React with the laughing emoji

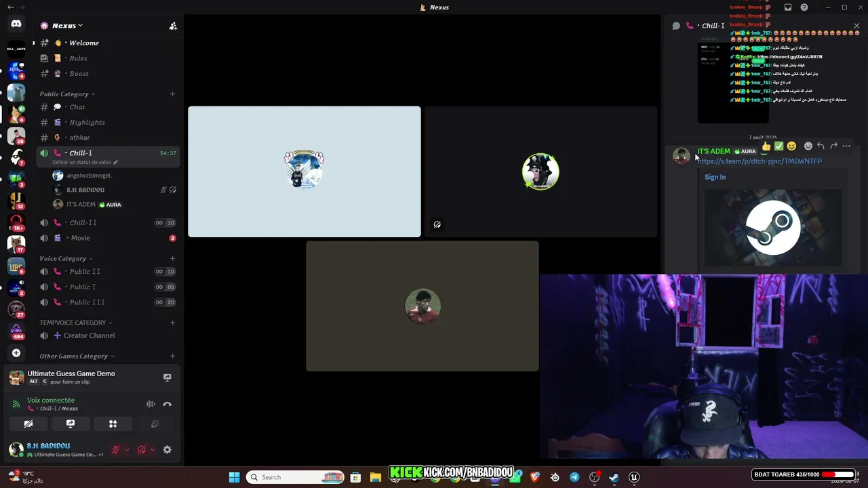pos(791,146)
